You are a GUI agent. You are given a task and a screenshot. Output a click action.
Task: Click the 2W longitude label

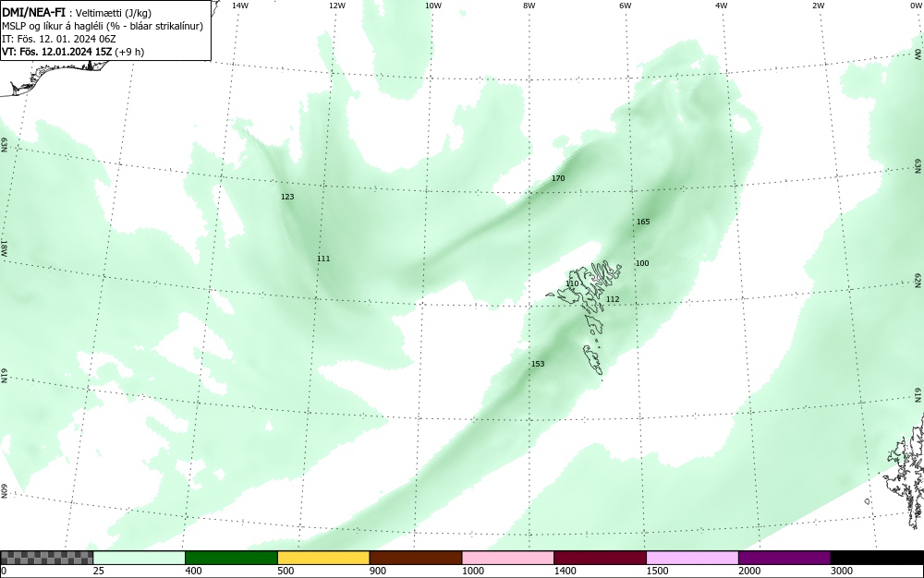pos(818,6)
